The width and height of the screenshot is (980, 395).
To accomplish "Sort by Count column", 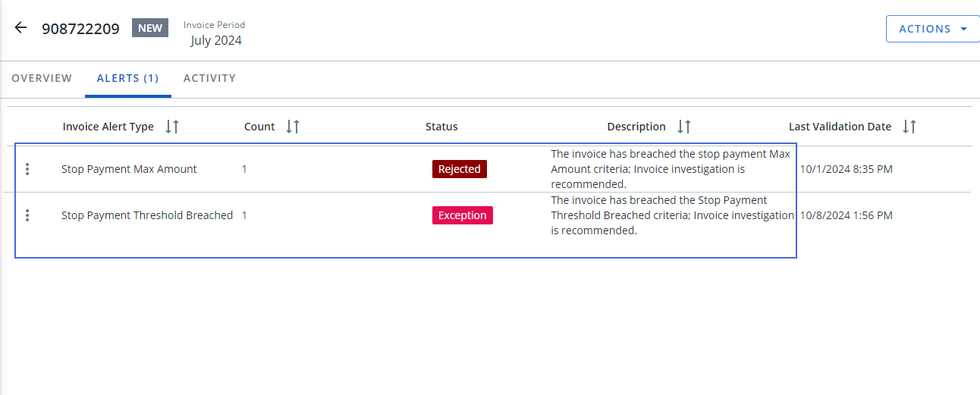I will (293, 127).
